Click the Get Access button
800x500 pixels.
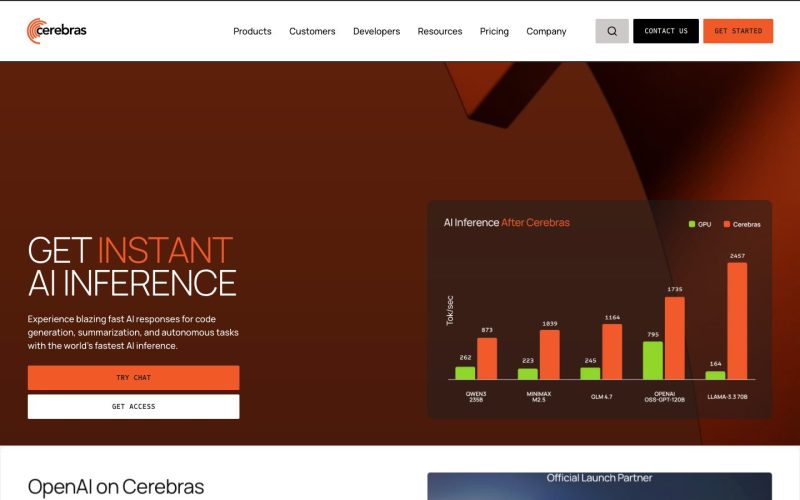(x=133, y=407)
